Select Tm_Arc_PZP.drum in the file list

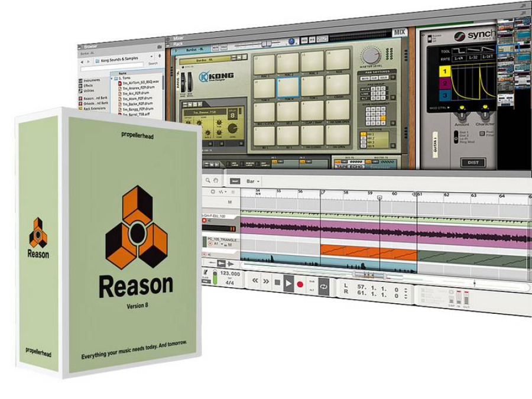click(134, 93)
